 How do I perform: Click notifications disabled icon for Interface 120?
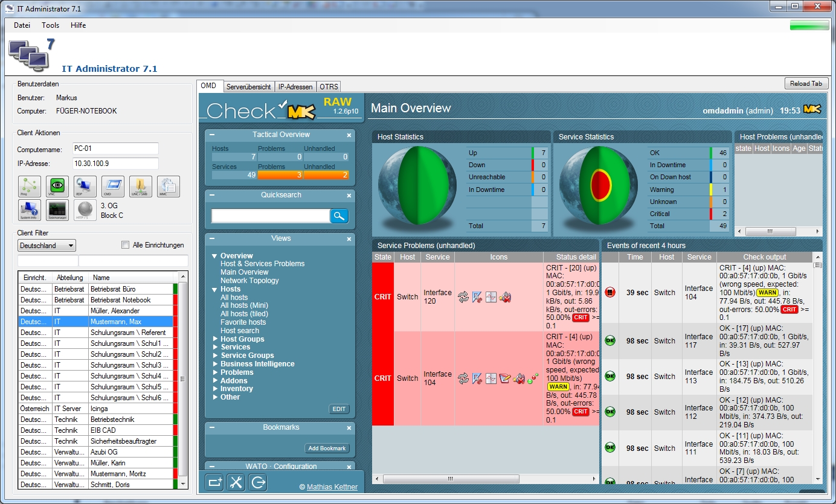(x=505, y=297)
